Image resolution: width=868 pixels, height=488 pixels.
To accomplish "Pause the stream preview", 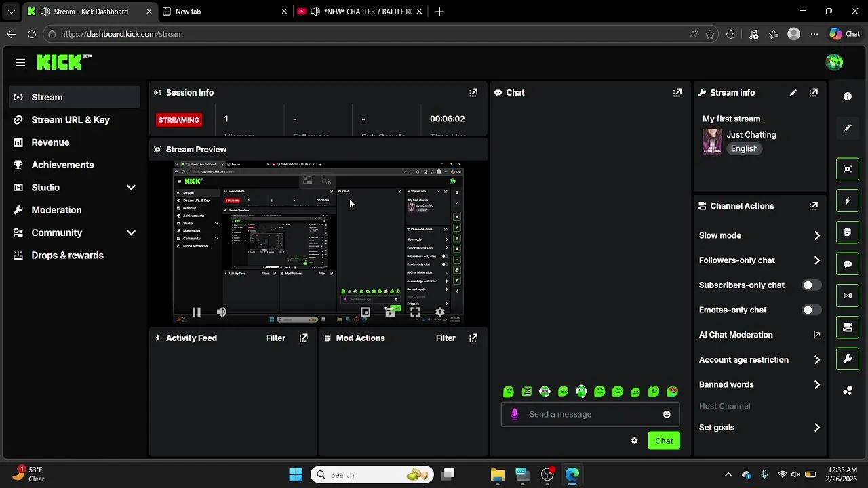I will tap(196, 312).
